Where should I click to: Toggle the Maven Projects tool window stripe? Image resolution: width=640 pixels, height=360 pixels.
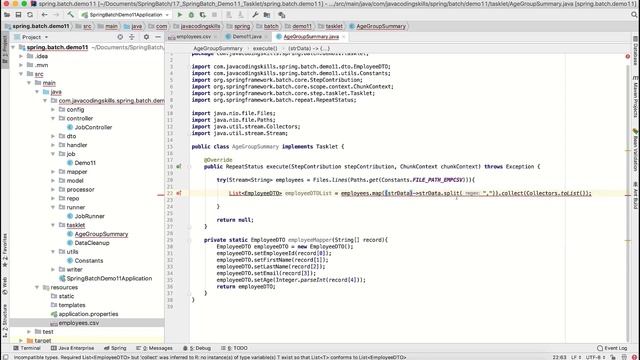636,96
